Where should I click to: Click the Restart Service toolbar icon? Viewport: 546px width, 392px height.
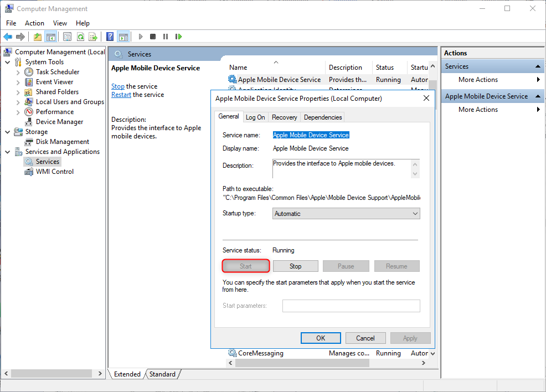pos(179,37)
